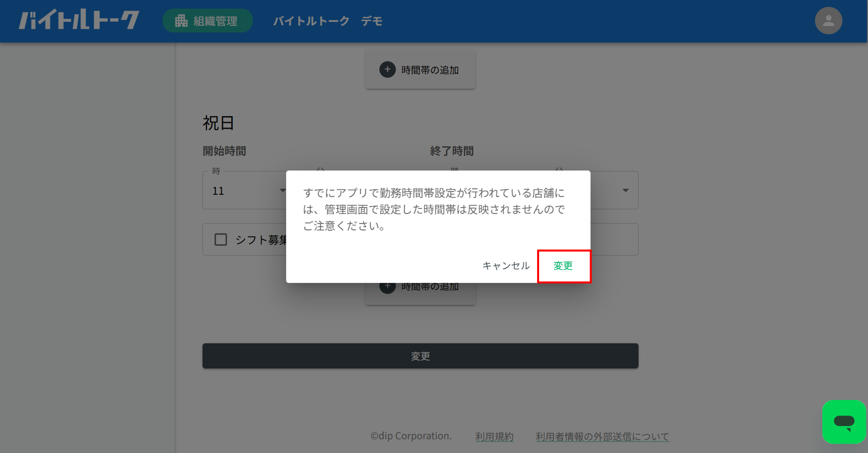Click the dialog warning message text

point(434,209)
